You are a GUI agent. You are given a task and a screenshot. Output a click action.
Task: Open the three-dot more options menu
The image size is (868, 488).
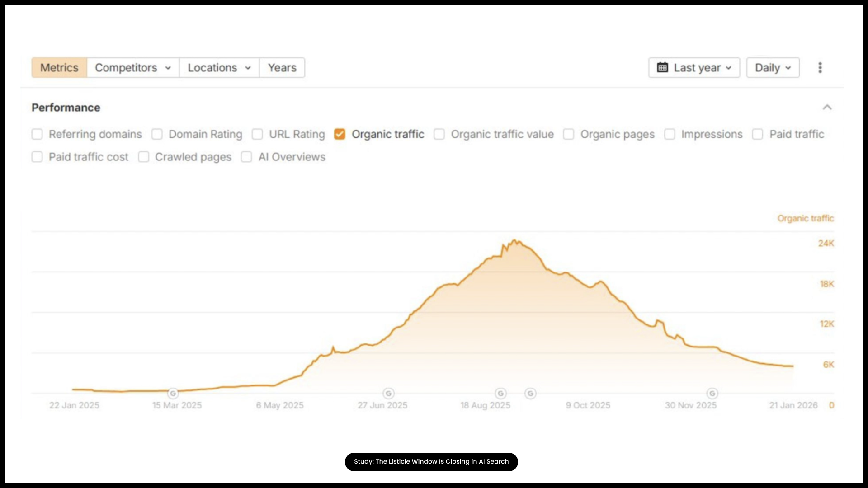tap(821, 67)
